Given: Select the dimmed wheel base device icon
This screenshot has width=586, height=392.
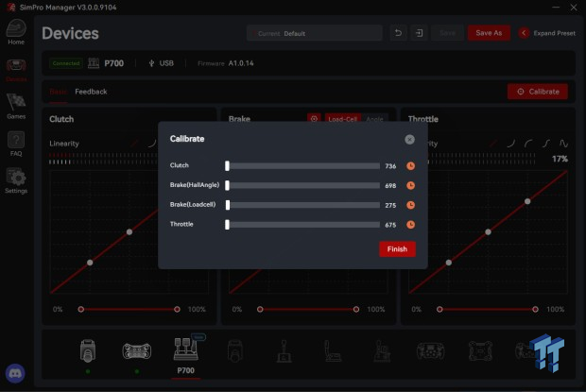Looking at the screenshot, I should (235, 350).
